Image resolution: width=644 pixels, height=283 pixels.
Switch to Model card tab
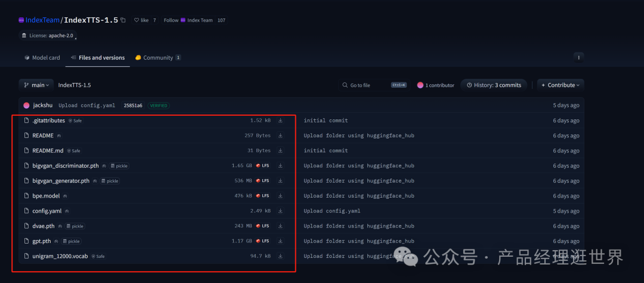tap(42, 57)
